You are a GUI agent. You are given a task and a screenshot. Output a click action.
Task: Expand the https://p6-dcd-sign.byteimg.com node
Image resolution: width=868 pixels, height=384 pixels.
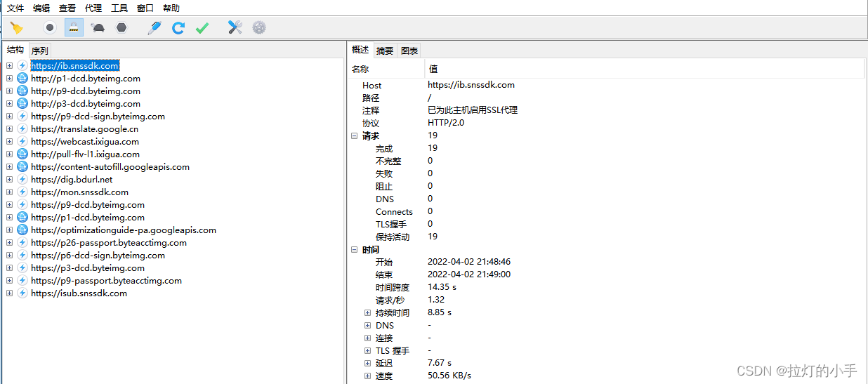(10, 255)
